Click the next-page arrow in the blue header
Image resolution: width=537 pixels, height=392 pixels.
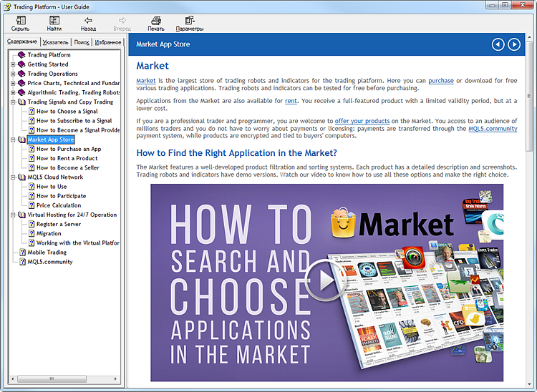(x=514, y=44)
